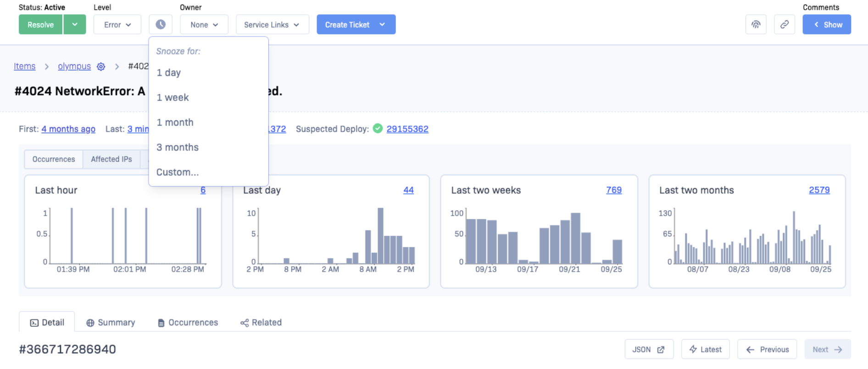
Task: Click the green suspected deploy checkmark
Action: [378, 129]
